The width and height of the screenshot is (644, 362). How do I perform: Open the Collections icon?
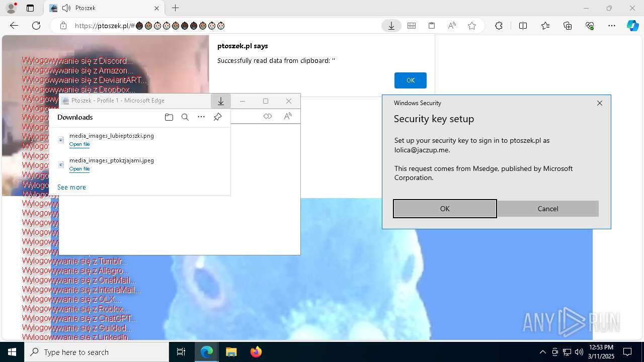[x=568, y=26]
